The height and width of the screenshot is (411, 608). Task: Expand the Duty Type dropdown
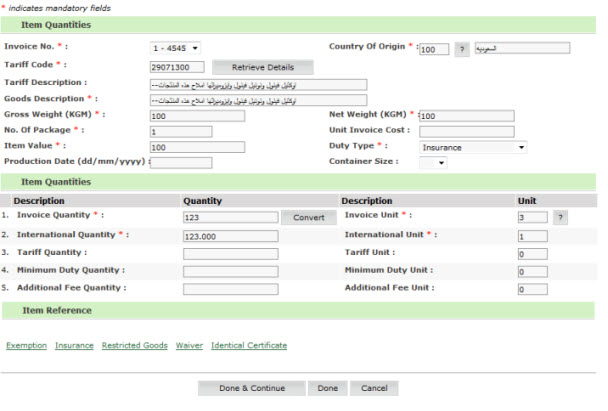pyautogui.click(x=472, y=147)
